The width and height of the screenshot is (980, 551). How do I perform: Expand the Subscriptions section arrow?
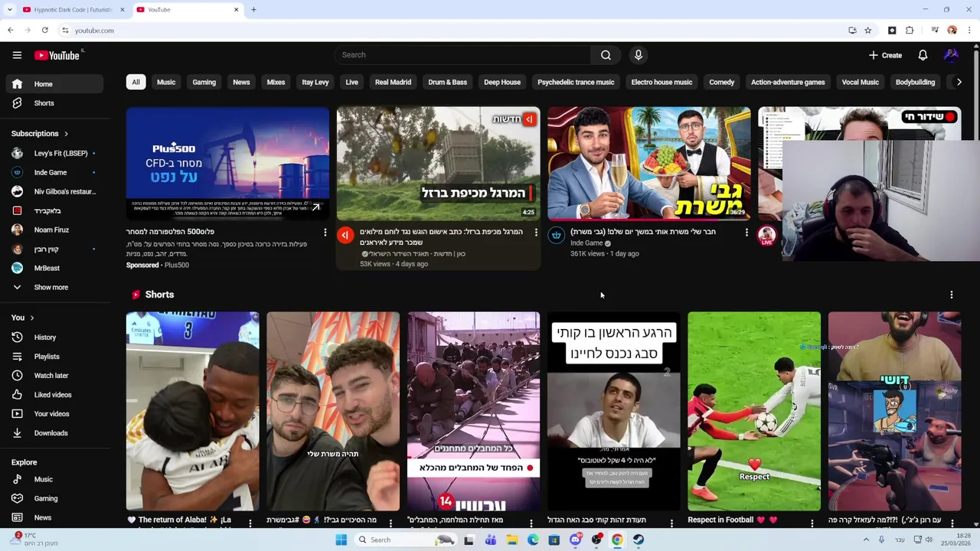(66, 134)
